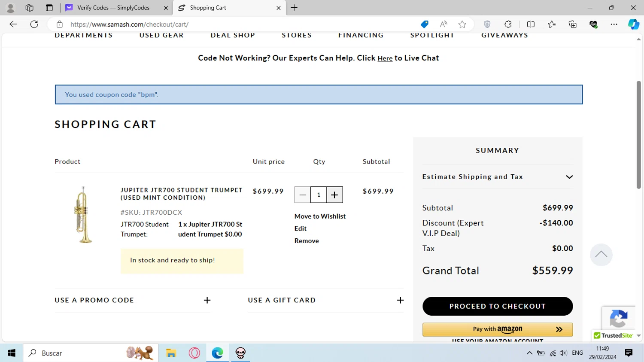Open Workspaces icon in title bar
The width and height of the screenshot is (644, 362).
tap(29, 8)
